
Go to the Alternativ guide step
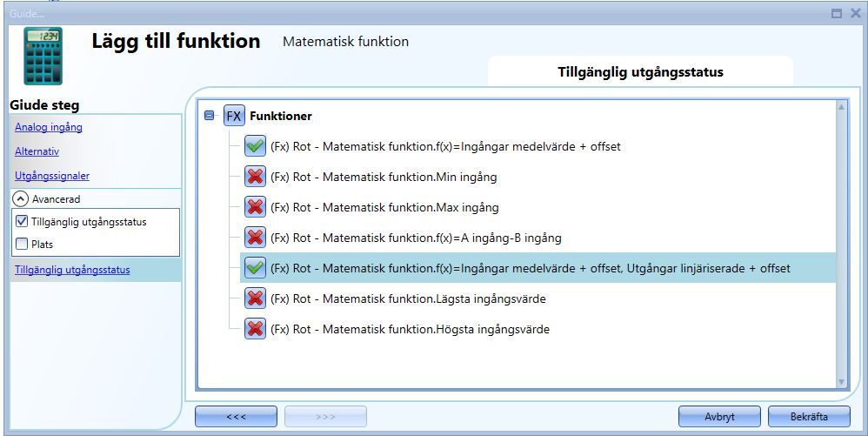pyautogui.click(x=37, y=151)
